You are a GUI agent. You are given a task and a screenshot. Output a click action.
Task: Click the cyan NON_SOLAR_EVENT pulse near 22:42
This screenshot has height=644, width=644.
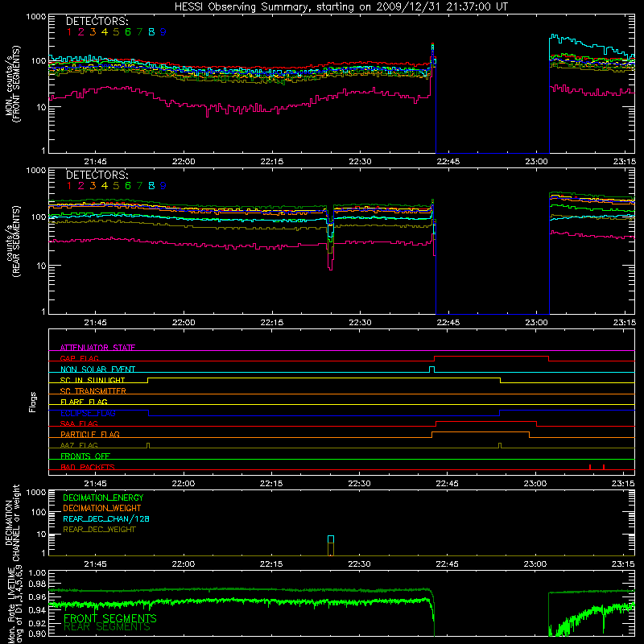click(431, 369)
